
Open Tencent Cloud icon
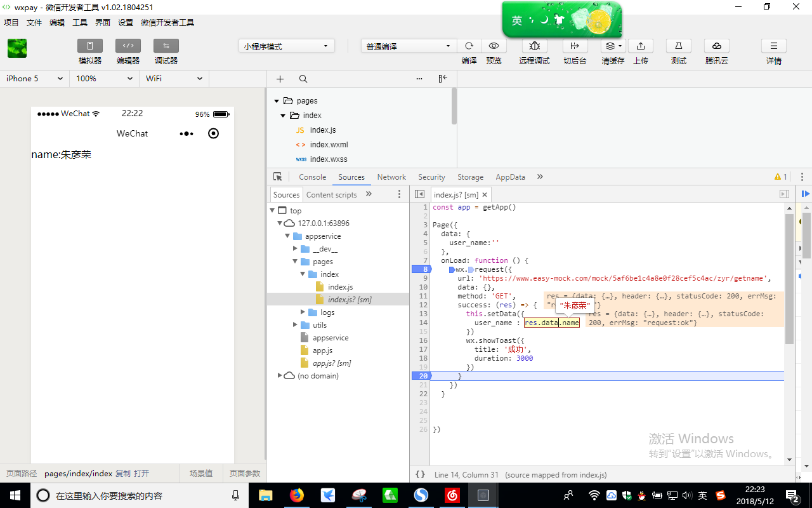point(717,46)
